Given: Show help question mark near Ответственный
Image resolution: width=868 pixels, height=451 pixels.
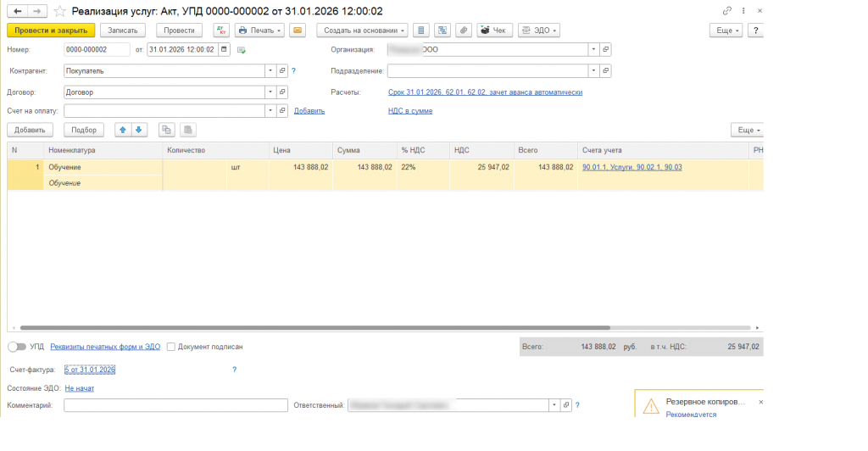Looking at the screenshot, I should pyautogui.click(x=577, y=405).
